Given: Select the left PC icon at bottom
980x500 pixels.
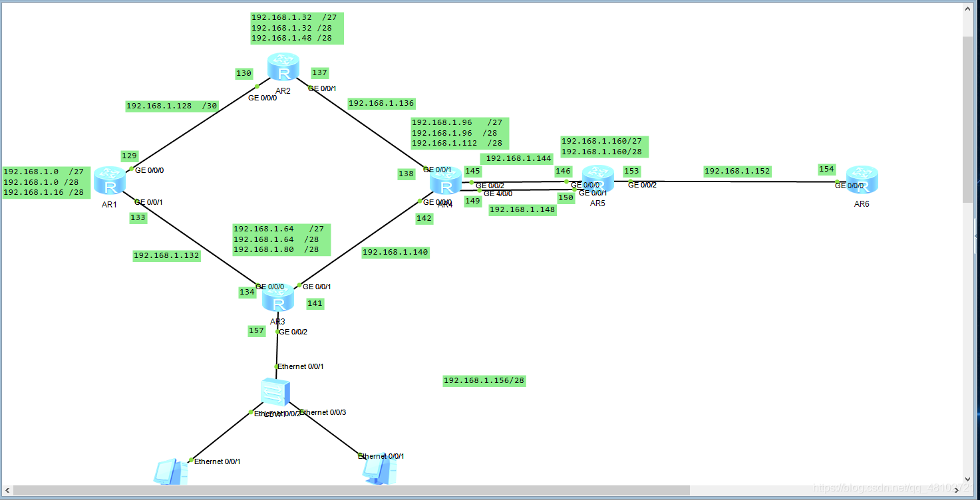Looking at the screenshot, I should click(x=170, y=471).
